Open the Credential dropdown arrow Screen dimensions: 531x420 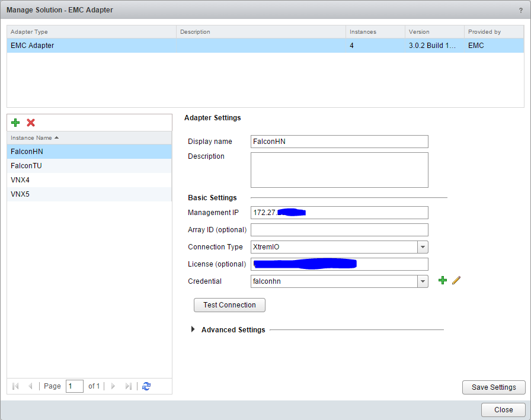pos(423,281)
